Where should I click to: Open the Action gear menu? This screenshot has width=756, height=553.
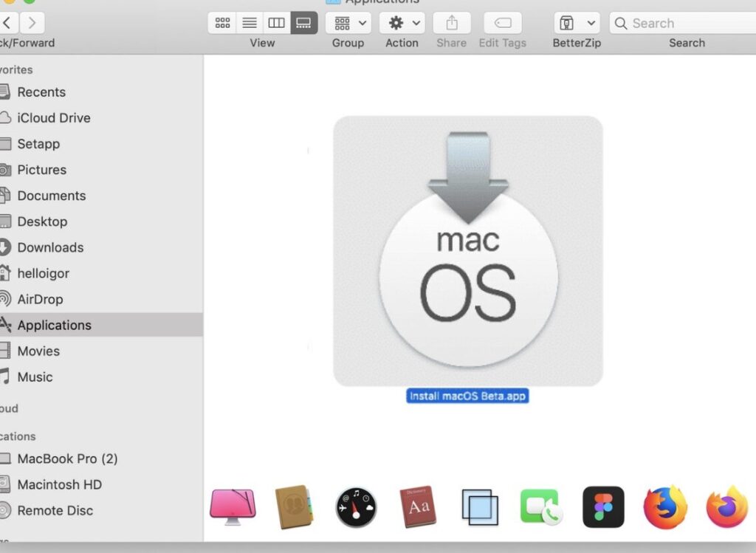click(402, 23)
